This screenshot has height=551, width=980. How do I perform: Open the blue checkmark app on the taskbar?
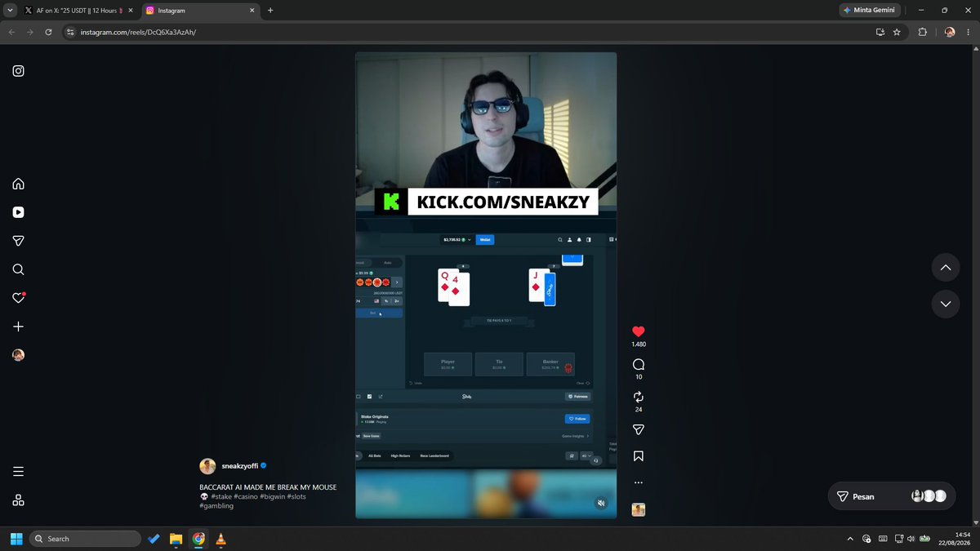tap(154, 539)
